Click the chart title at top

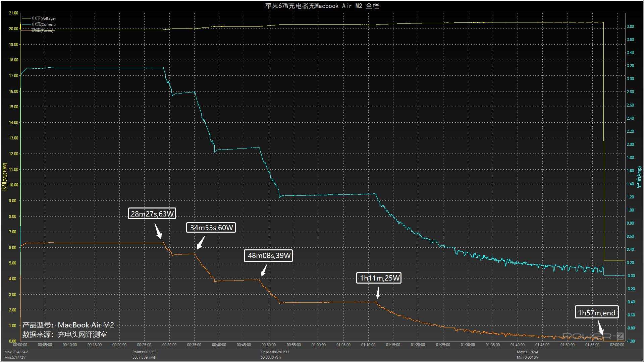(x=322, y=6)
